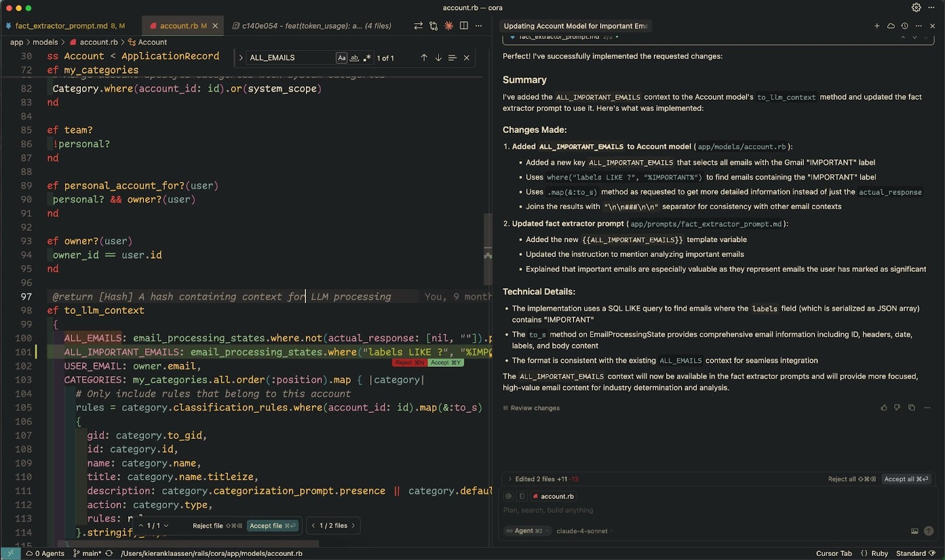Expand the 'Edited 2 files' section

[x=510, y=479]
